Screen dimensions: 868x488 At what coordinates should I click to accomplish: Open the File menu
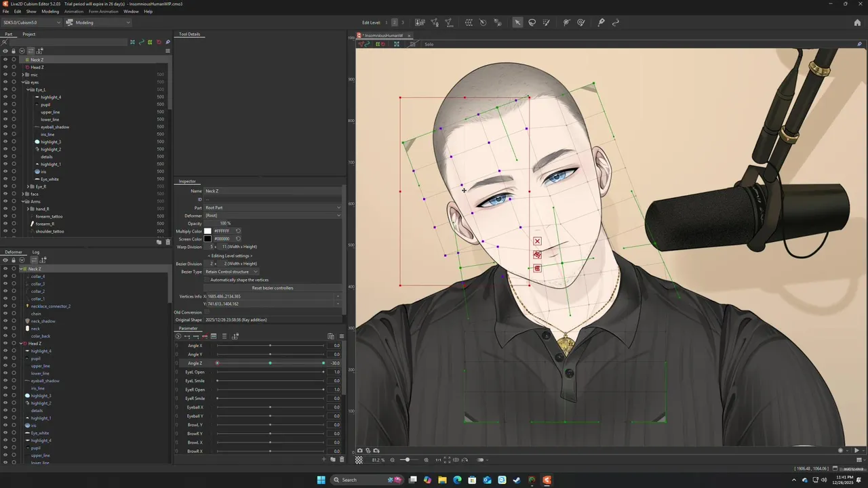[x=6, y=12]
